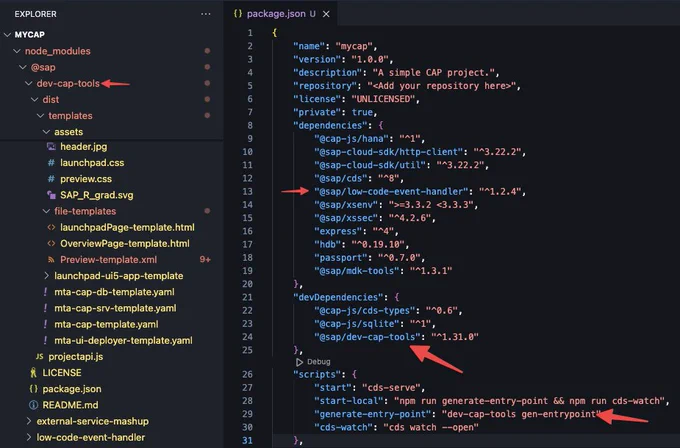Click HTML icon of OverviewPage-template.html
The width and height of the screenshot is (680, 448).
click(x=51, y=243)
